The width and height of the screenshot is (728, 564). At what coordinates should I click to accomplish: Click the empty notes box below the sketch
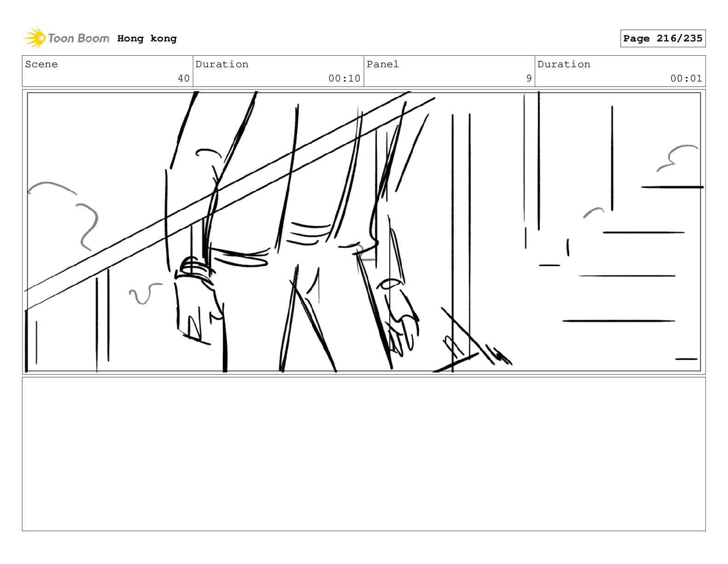pyautogui.click(x=364, y=454)
